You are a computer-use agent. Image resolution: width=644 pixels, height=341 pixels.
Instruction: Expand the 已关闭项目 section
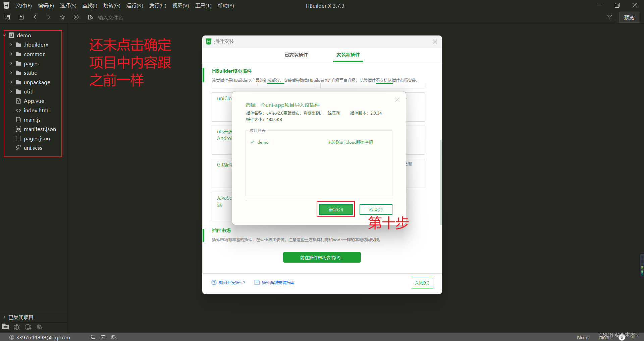[5, 317]
